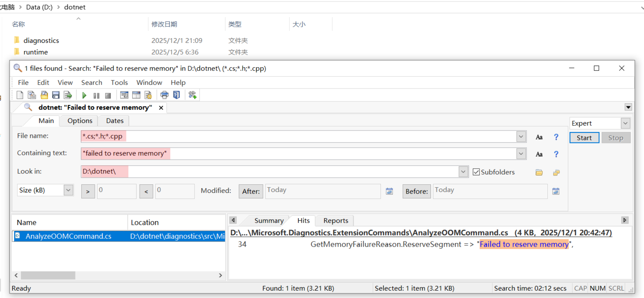Click the magnifier icon in title bar

pos(17,68)
